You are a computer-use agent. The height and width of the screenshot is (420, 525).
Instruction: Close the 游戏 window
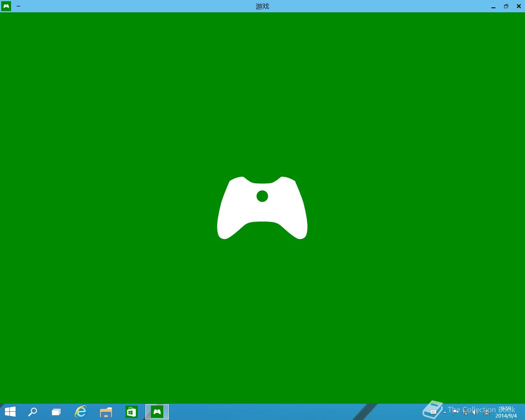pos(519,6)
